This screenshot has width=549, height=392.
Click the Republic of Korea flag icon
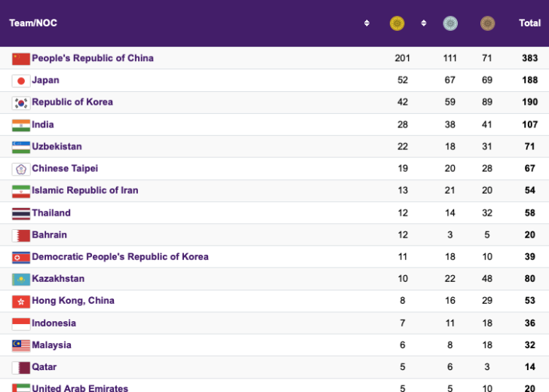click(21, 103)
